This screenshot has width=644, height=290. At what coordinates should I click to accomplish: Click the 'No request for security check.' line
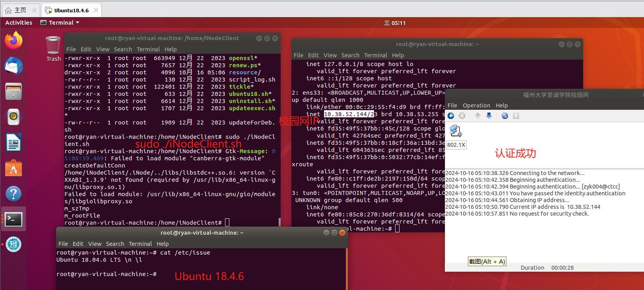(517, 214)
